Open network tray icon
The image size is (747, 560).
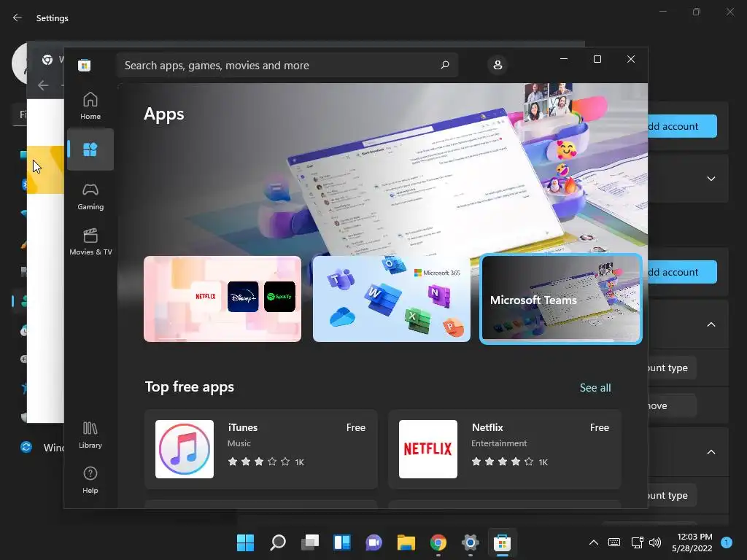click(x=637, y=542)
